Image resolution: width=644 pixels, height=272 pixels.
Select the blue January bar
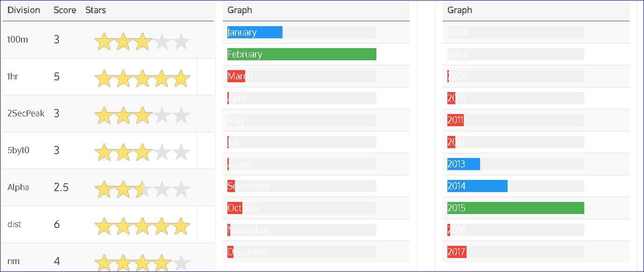255,32
